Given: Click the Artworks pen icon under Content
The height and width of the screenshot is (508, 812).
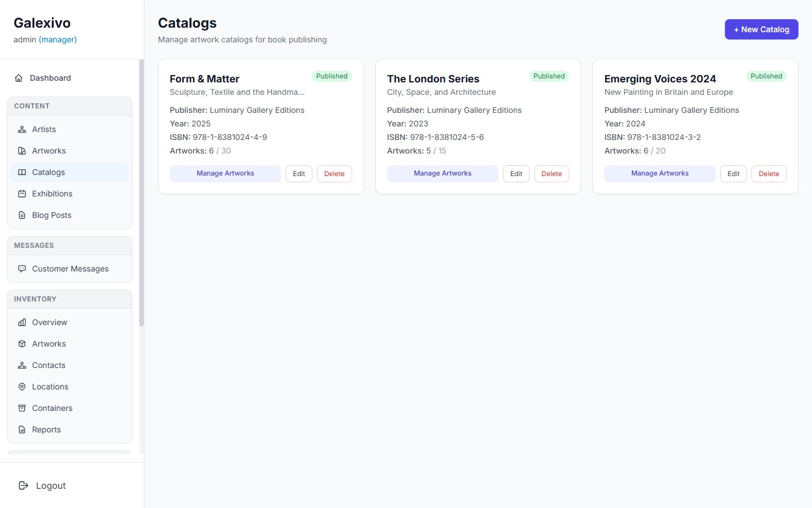Looking at the screenshot, I should point(22,151).
